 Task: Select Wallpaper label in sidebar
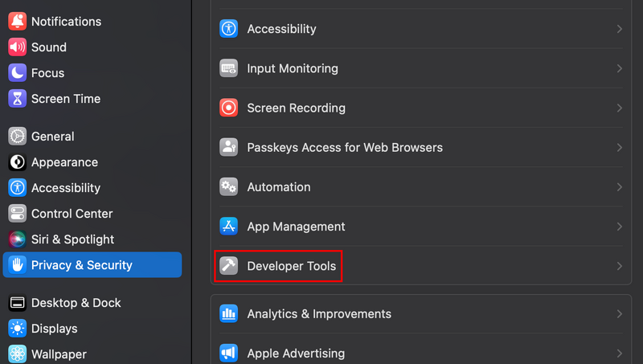click(x=59, y=354)
